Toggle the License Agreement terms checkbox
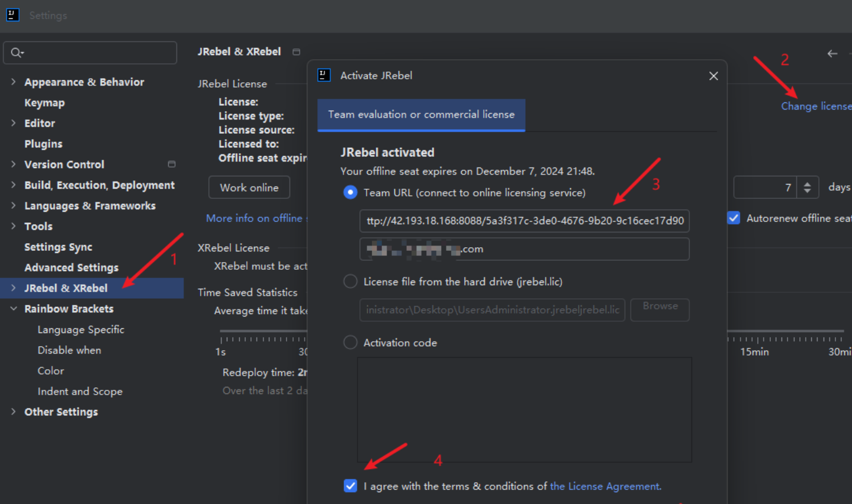Image resolution: width=852 pixels, height=504 pixels. click(x=351, y=486)
